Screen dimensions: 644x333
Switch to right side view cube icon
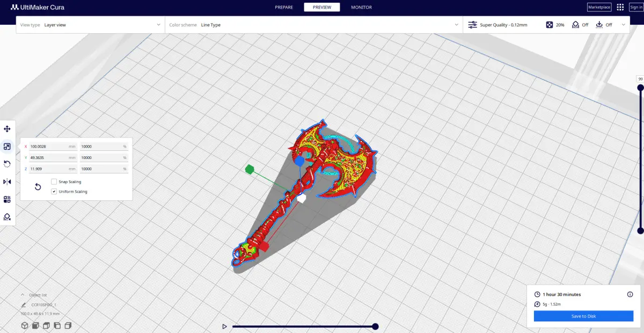[68, 325]
